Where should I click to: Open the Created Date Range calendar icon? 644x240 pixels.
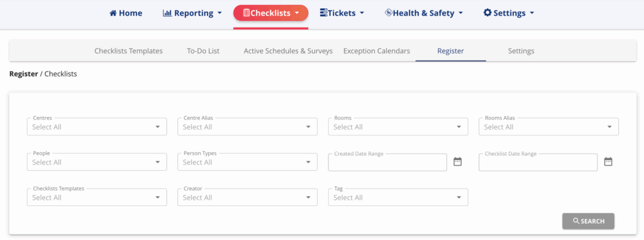458,161
